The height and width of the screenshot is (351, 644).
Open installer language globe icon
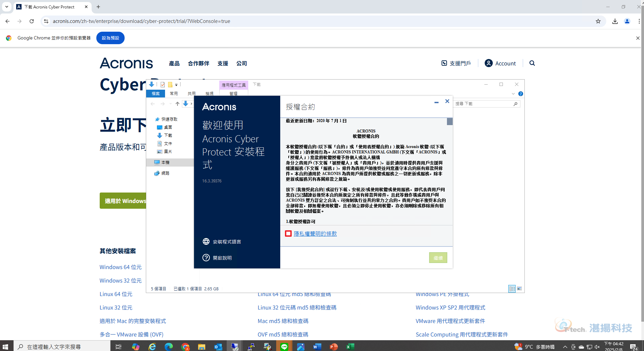(x=206, y=241)
